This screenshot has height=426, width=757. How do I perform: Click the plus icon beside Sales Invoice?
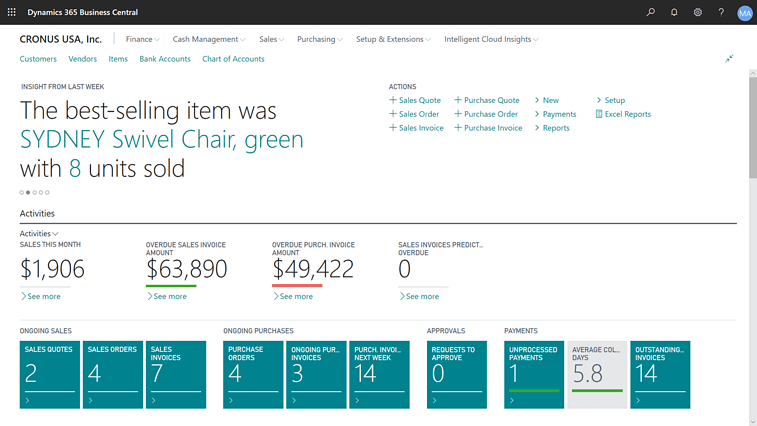(393, 128)
